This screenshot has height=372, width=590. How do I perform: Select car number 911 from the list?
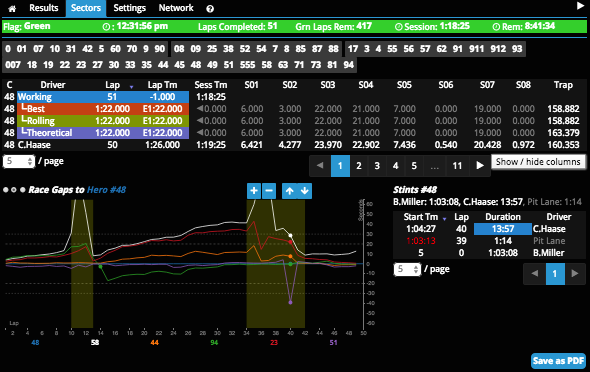(476, 49)
